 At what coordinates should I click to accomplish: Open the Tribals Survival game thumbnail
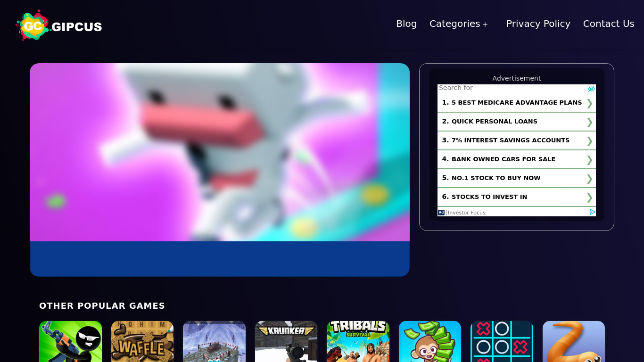(x=358, y=341)
